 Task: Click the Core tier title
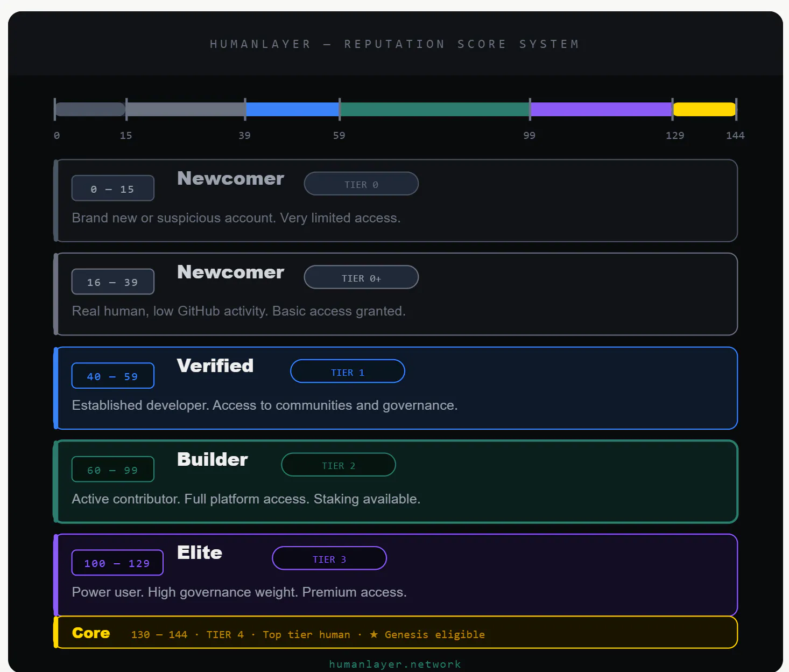pyautogui.click(x=91, y=633)
